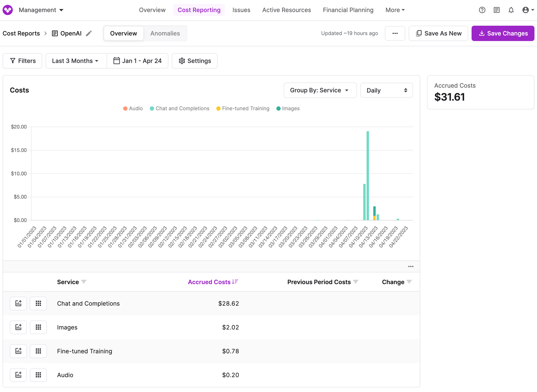Click the chart icon beside Audio row
The height and width of the screenshot is (392, 537).
[x=18, y=375]
